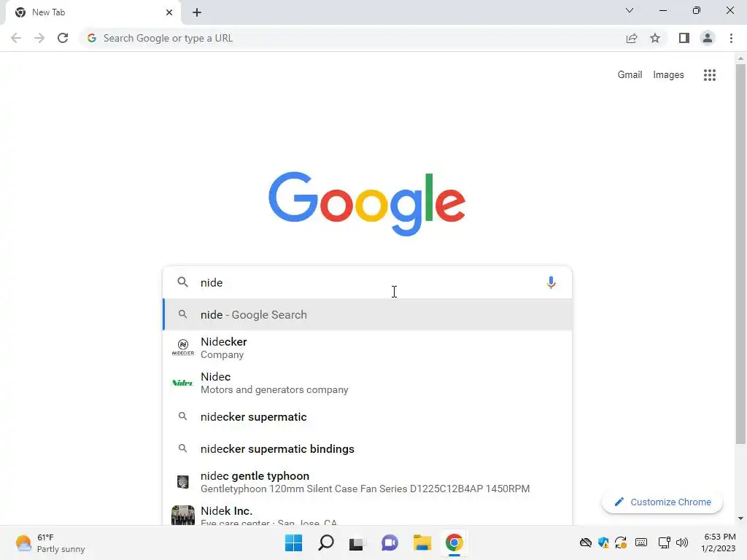This screenshot has width=747, height=560.
Task: Bookmark this tab with the star icon
Action: click(655, 38)
